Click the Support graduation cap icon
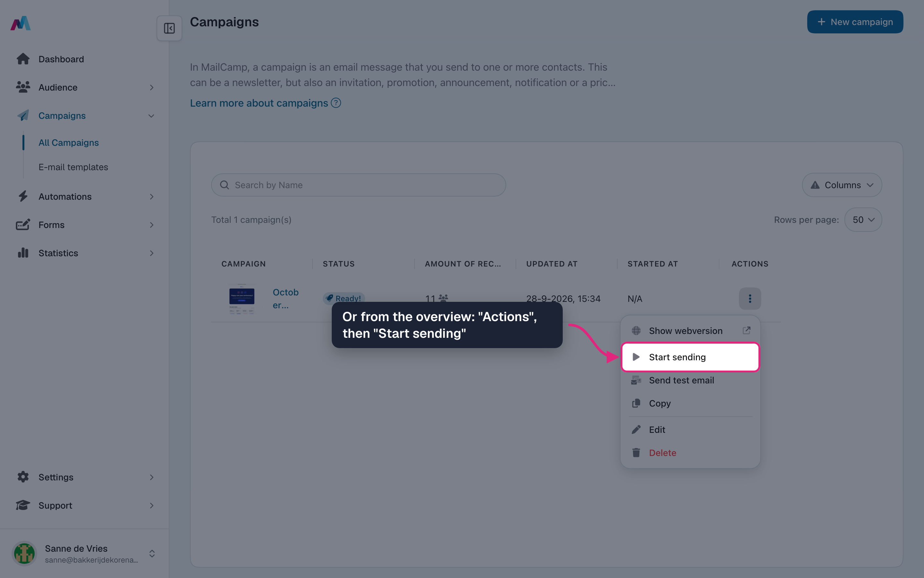924x578 pixels. [x=23, y=505]
